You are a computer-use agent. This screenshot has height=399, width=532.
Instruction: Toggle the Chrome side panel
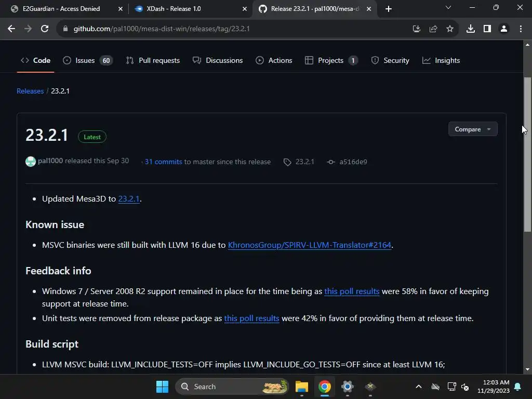tap(487, 29)
